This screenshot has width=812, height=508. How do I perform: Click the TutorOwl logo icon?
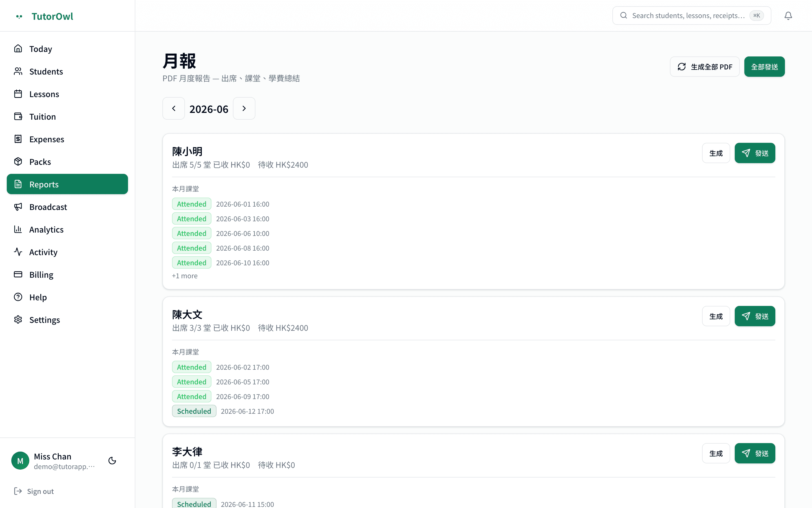[19, 16]
